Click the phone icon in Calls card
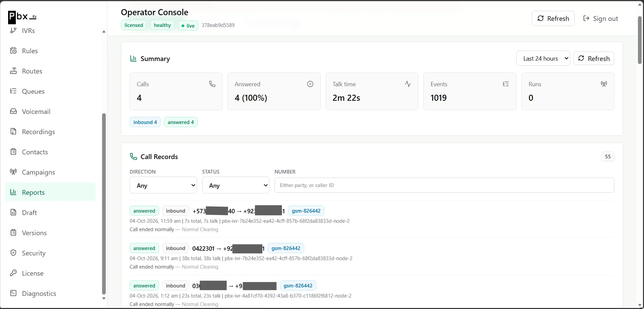644x309 pixels. [212, 84]
